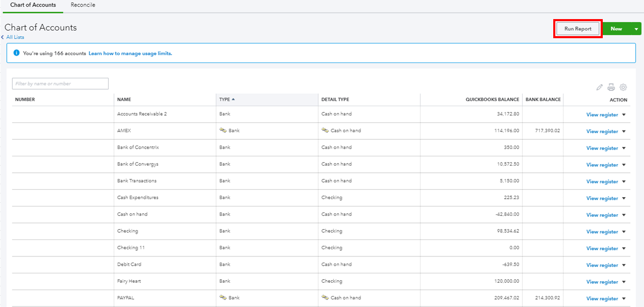Image resolution: width=644 pixels, height=307 pixels.
Task: Click the BANK BALANCE column header
Action: click(543, 100)
